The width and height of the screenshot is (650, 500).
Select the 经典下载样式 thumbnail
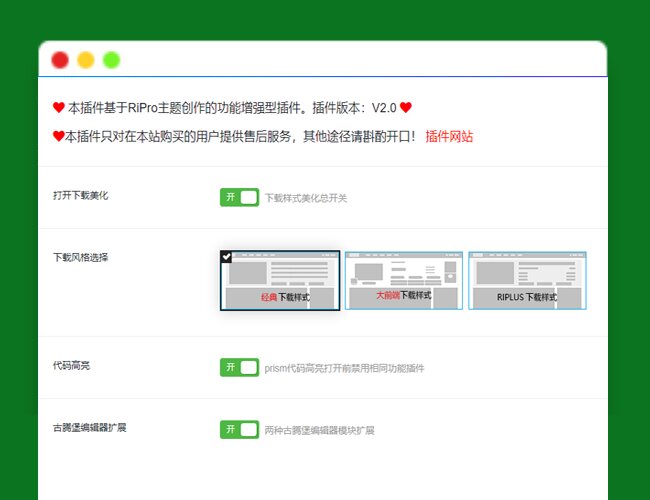280,280
